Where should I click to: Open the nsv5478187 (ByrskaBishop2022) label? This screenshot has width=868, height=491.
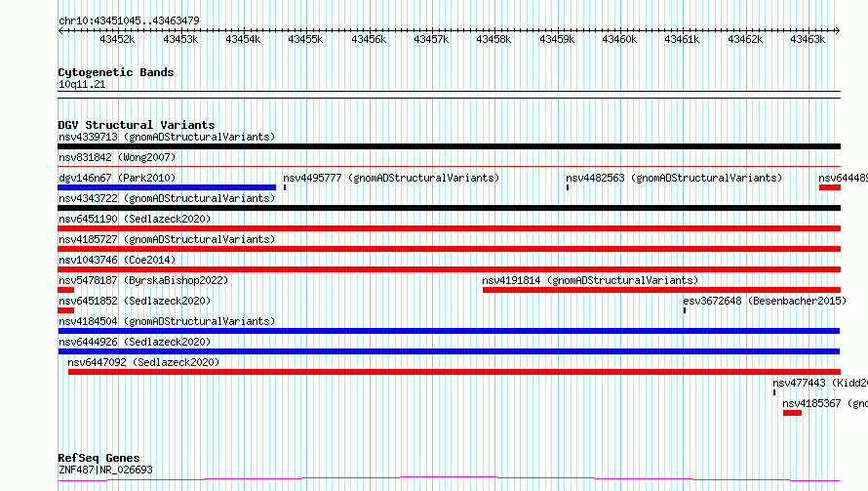tap(143, 280)
